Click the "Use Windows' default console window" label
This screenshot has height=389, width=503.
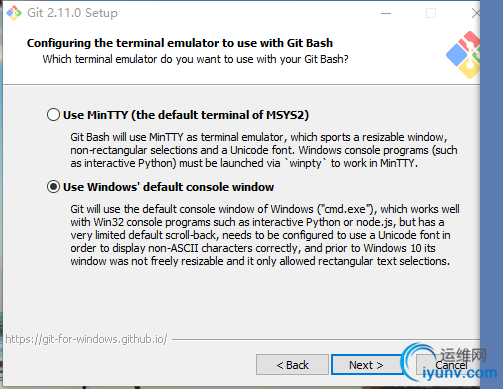pyautogui.click(x=168, y=187)
